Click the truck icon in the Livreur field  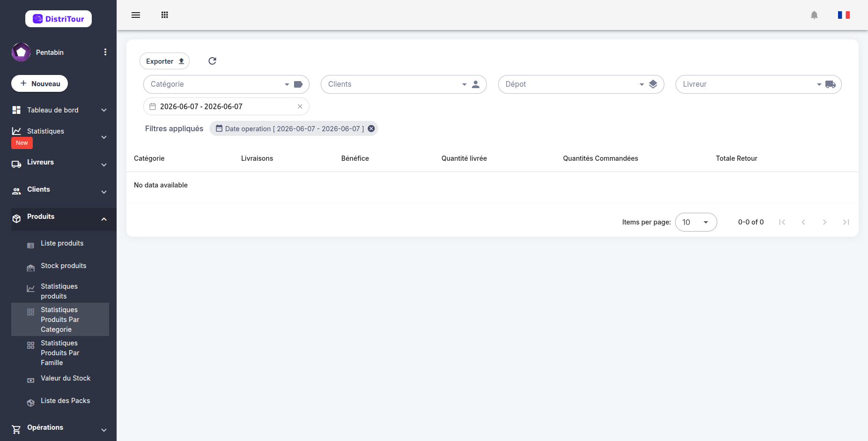[x=831, y=84]
